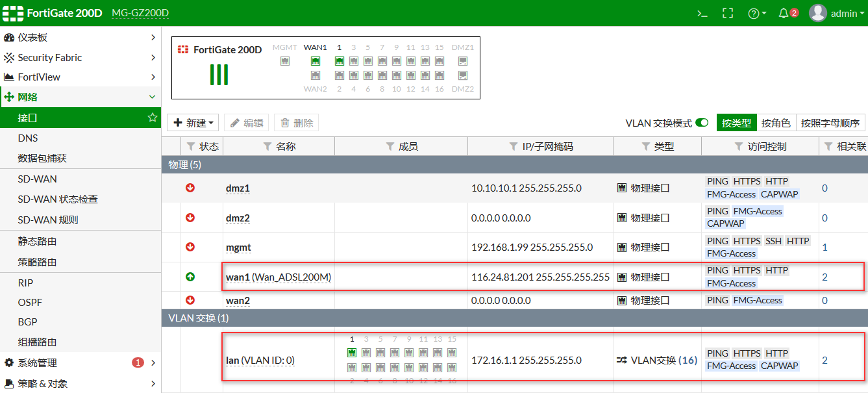The width and height of the screenshot is (868, 393).
Task: Open the 成员 column filter icon
Action: [390, 146]
